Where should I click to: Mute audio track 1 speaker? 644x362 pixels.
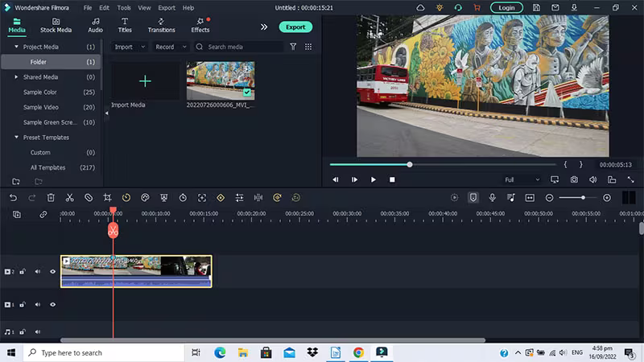point(37,331)
